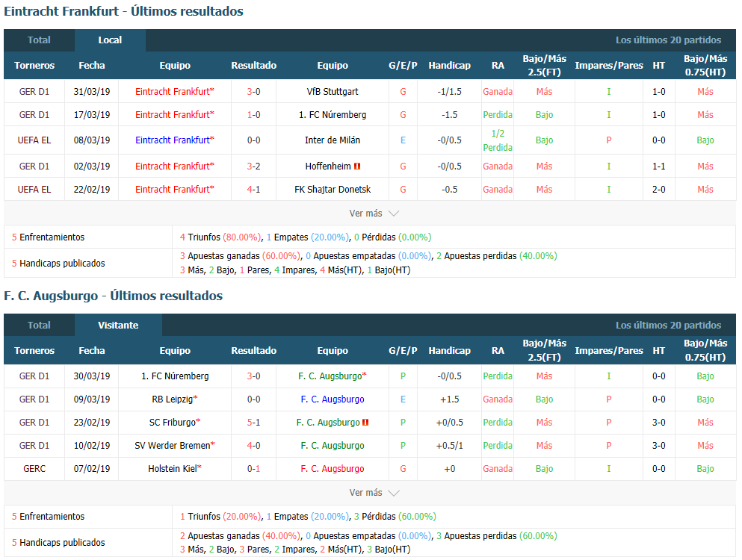The width and height of the screenshot is (742, 560).
Task: Open VfB Stuttgart team link
Action: coord(333,92)
